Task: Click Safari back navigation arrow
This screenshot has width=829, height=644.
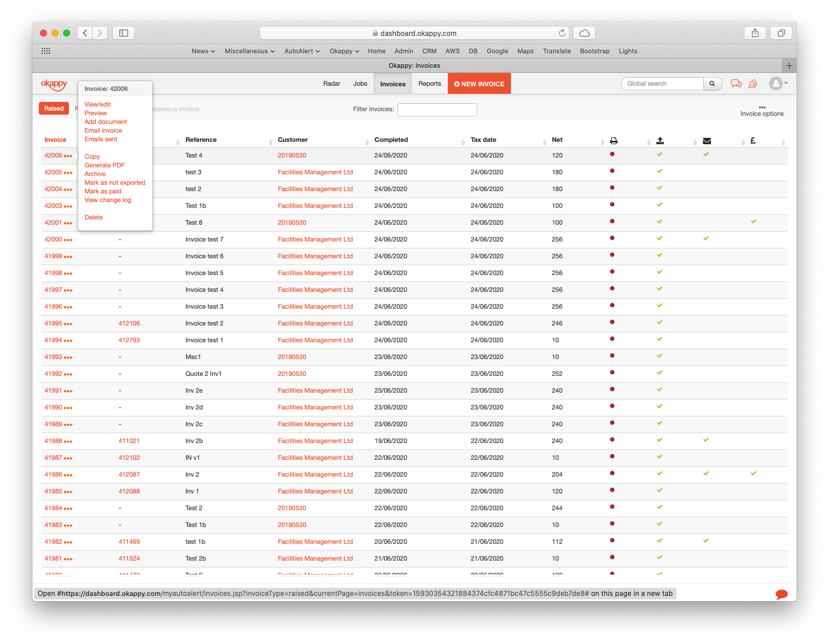Action: pos(85,33)
